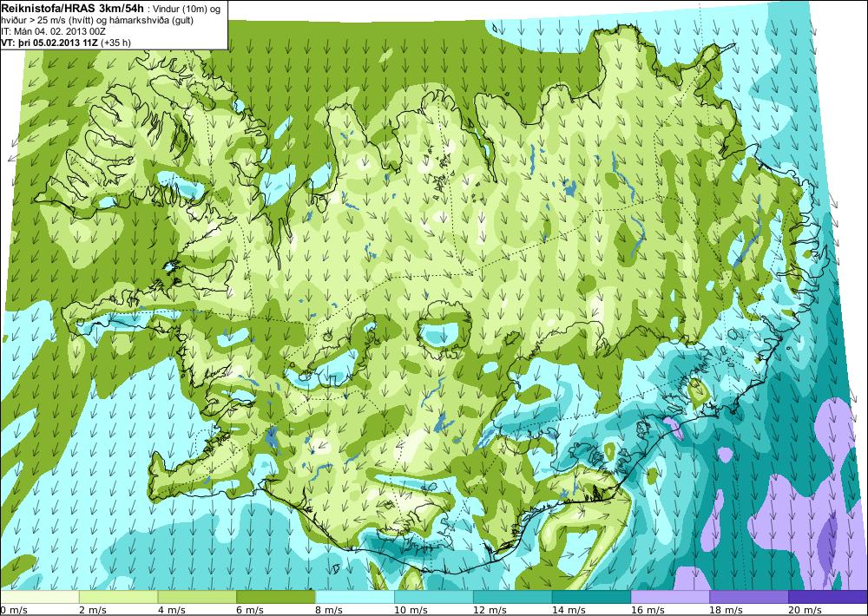Pick the dark teal 14–16 m/s legend swatch
The width and height of the screenshot is (868, 616).
[x=591, y=597]
